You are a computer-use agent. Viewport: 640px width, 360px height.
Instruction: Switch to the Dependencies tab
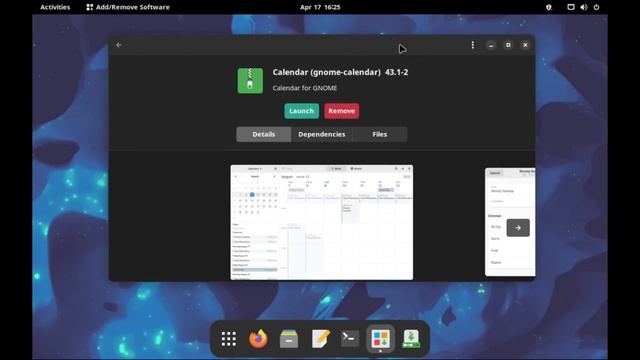[322, 134]
